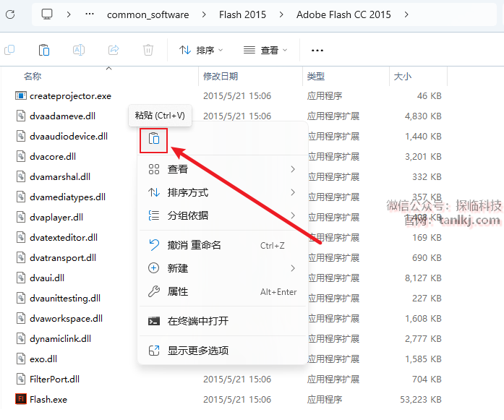This screenshot has width=504, height=420.
Task: Select file dvamediatypes.dll
Action: [x=67, y=197]
